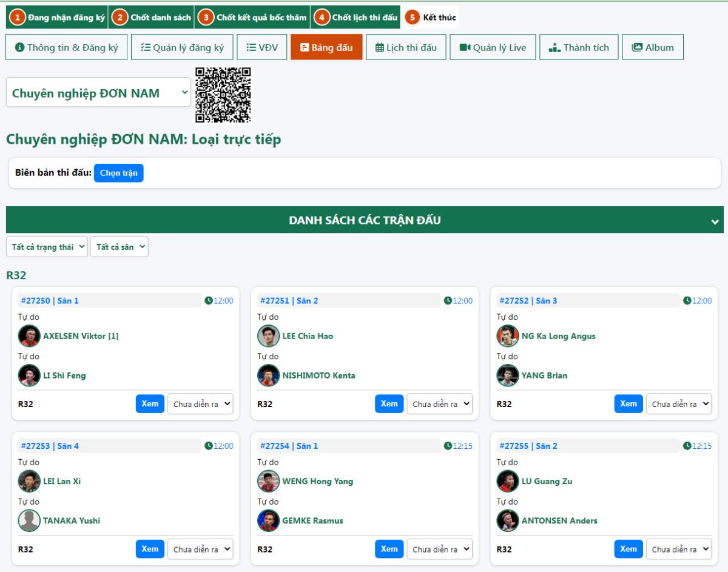The height and width of the screenshot is (572, 728).
Task: Open the QR code image
Action: click(x=223, y=95)
